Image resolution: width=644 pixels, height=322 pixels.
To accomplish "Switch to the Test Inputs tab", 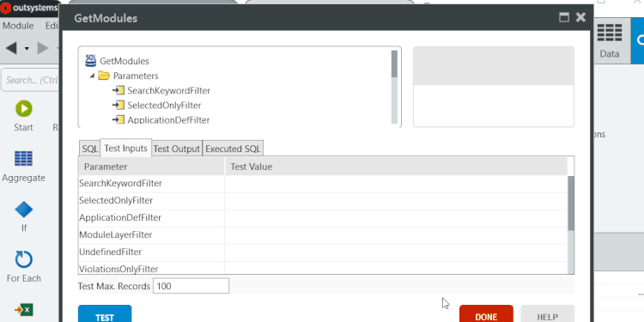I will (x=125, y=149).
